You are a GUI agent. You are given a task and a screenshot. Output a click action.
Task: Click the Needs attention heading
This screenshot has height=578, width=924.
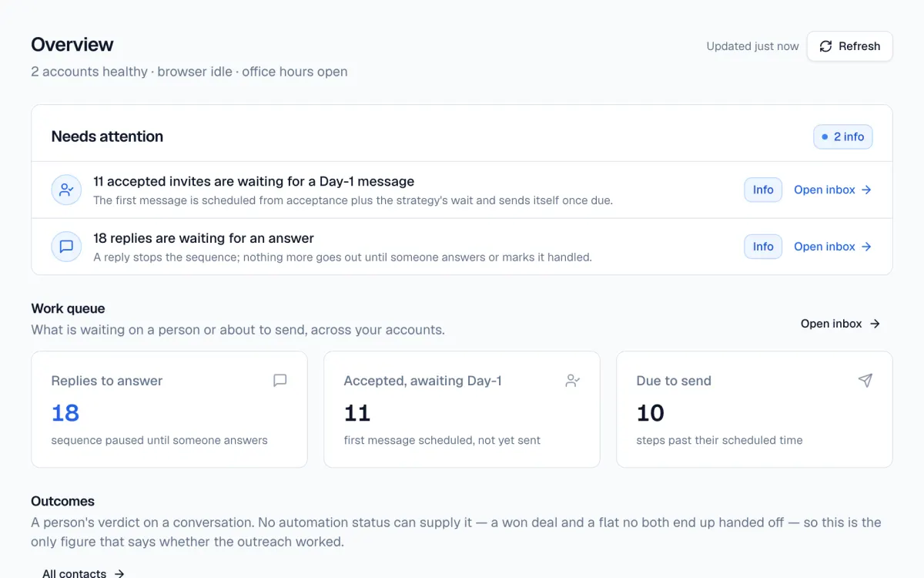click(x=107, y=136)
